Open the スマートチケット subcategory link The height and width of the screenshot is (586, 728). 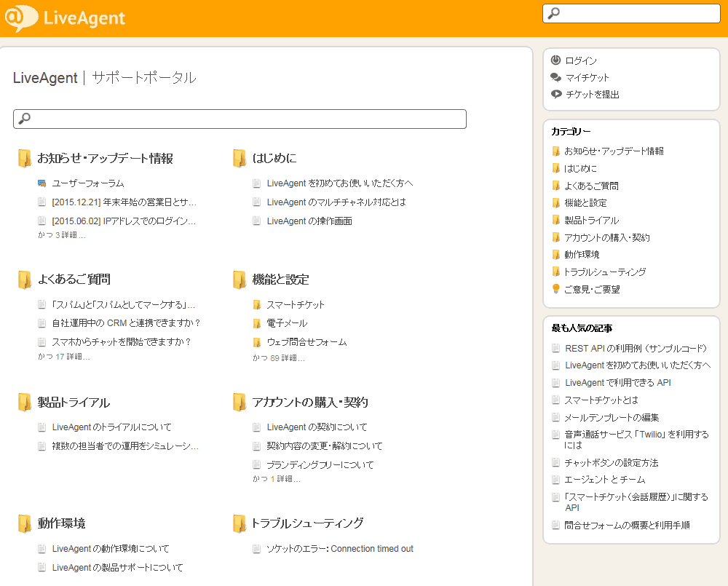coord(296,304)
